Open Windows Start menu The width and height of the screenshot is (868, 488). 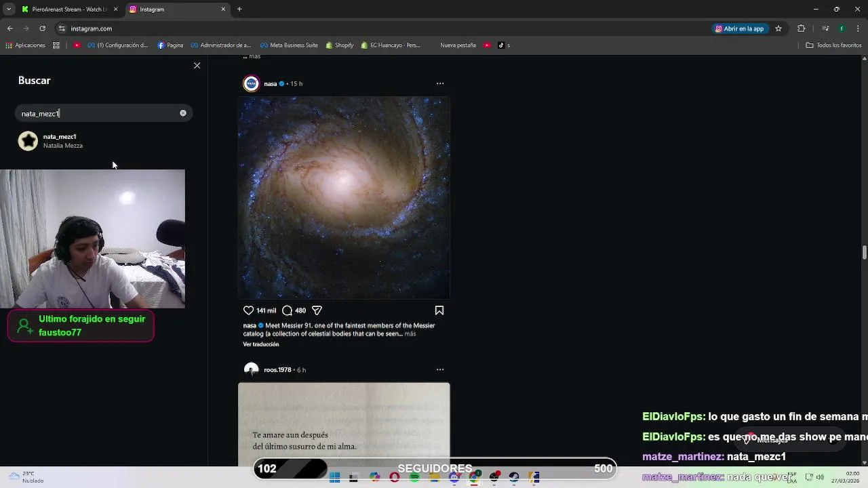point(334,478)
